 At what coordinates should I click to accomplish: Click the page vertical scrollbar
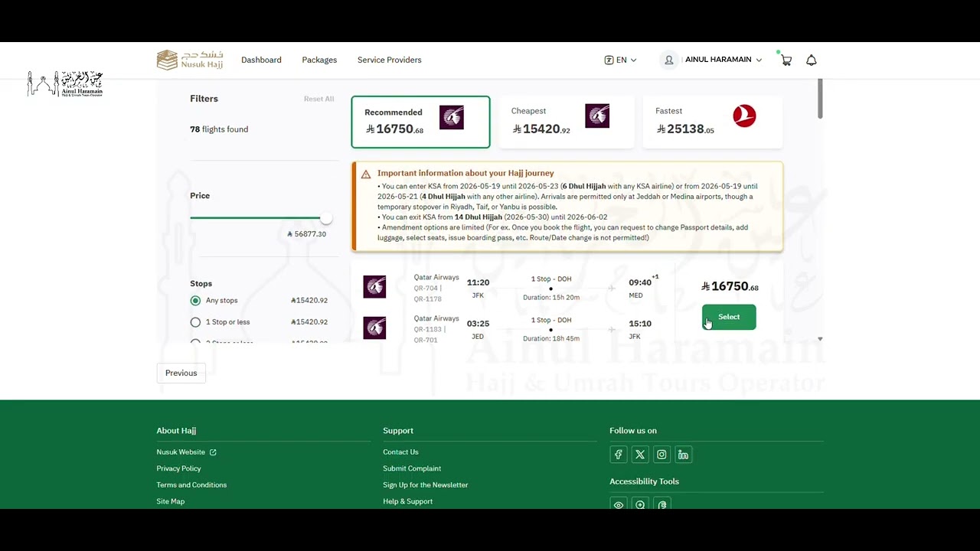point(819,98)
